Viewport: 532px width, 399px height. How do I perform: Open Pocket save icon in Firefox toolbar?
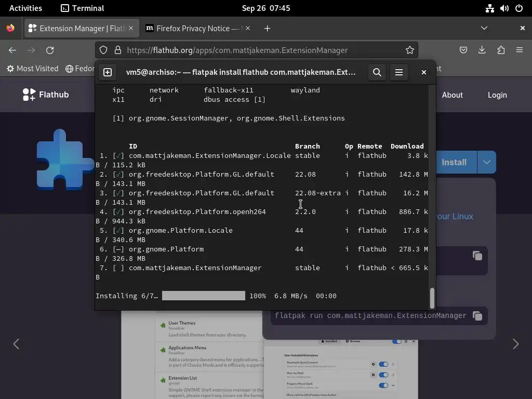coord(463,50)
